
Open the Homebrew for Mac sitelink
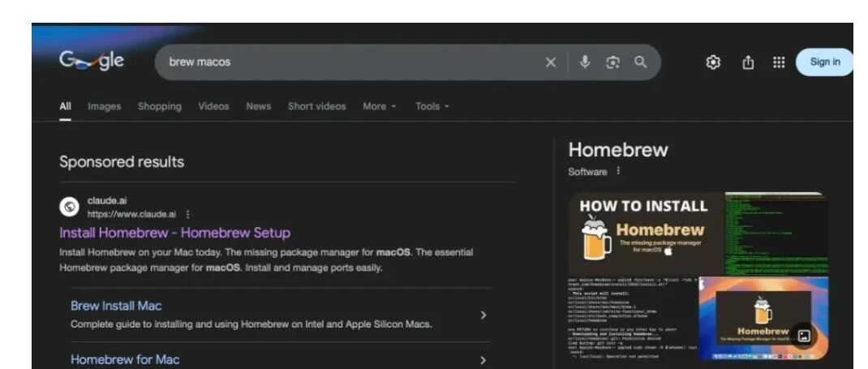(x=125, y=359)
